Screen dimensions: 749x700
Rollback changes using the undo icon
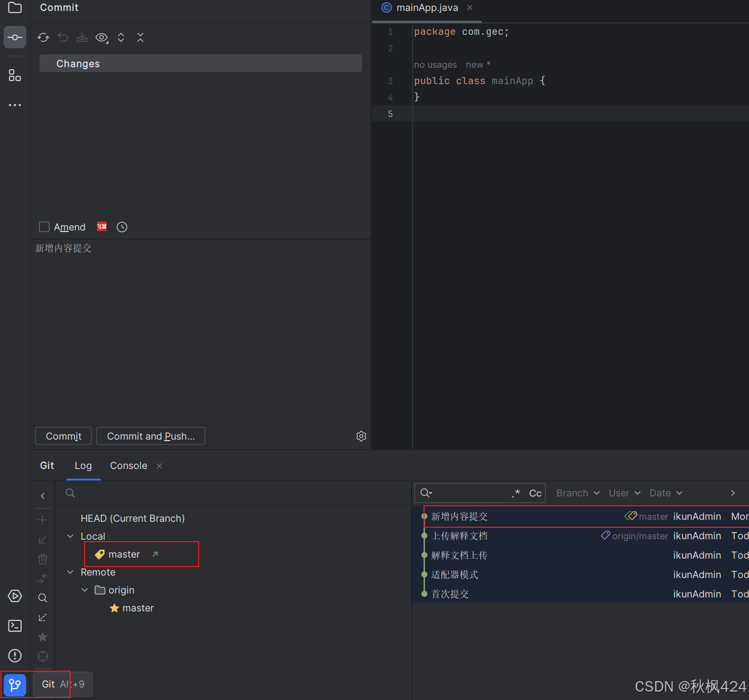(63, 37)
